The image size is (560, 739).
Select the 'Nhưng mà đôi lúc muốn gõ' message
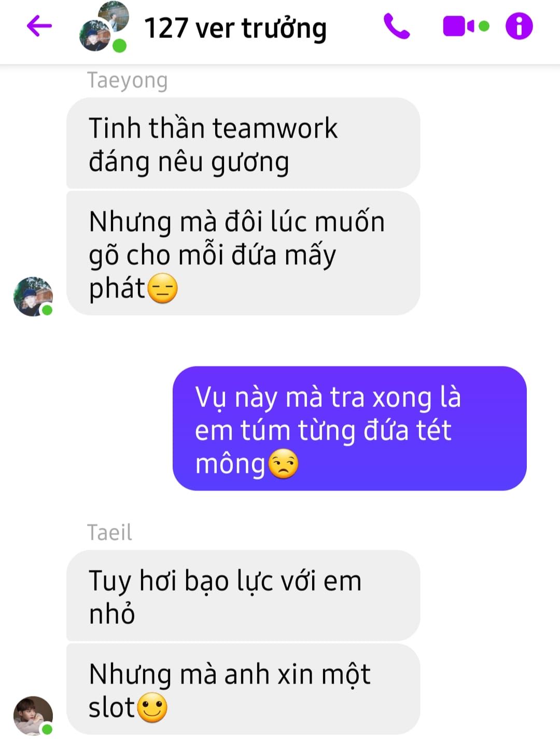(243, 253)
